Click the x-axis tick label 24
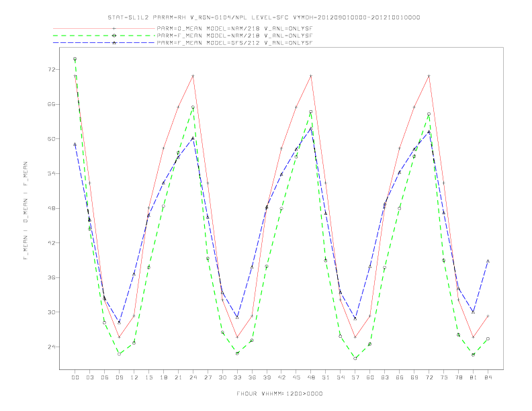This screenshot has height=411, width=532. pos(193,377)
